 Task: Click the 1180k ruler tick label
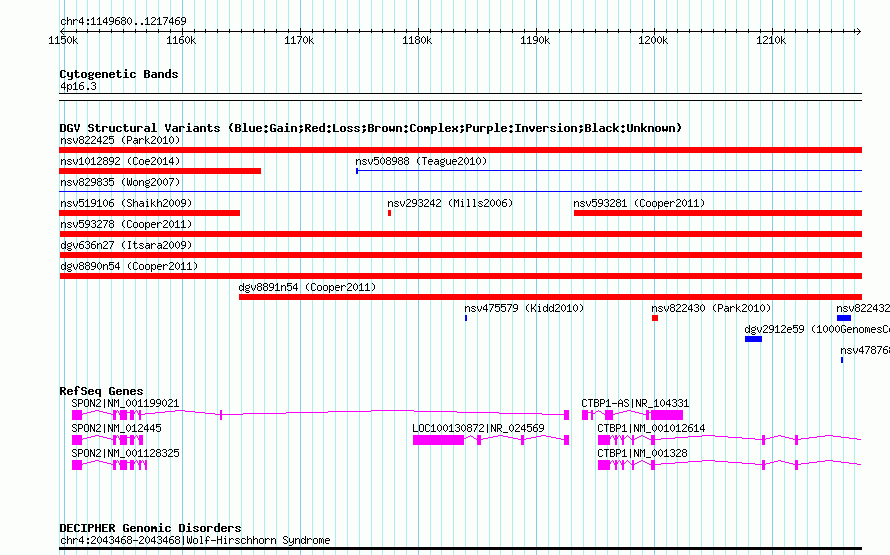click(x=417, y=40)
